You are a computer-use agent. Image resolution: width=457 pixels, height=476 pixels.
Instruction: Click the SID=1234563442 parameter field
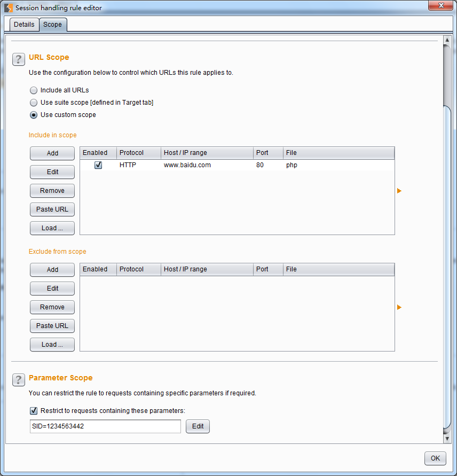[x=105, y=426]
